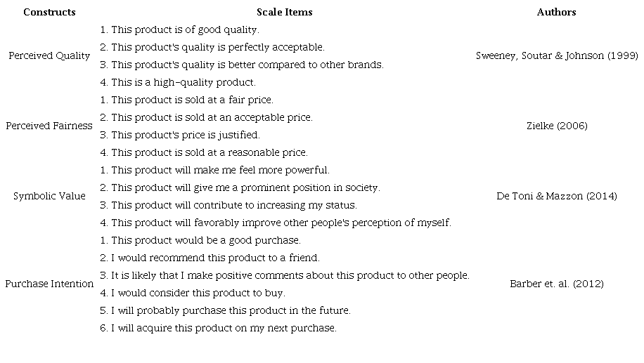Select the Perceived Fairness construct label
The width and height of the screenshot is (644, 363).
click(x=49, y=126)
